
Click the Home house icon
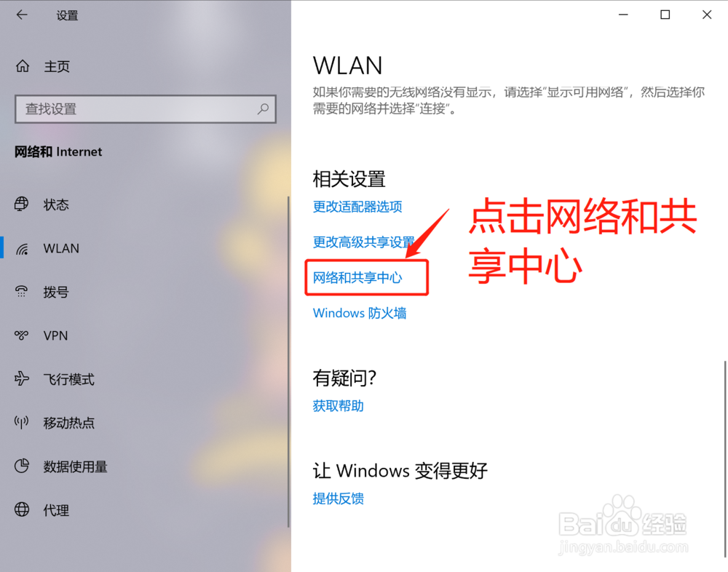(23, 66)
